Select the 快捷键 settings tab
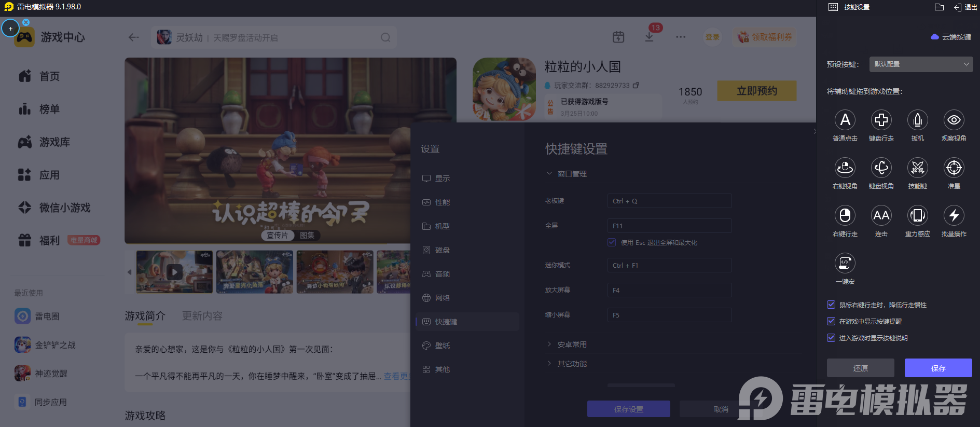This screenshot has height=427, width=980. [x=467, y=322]
